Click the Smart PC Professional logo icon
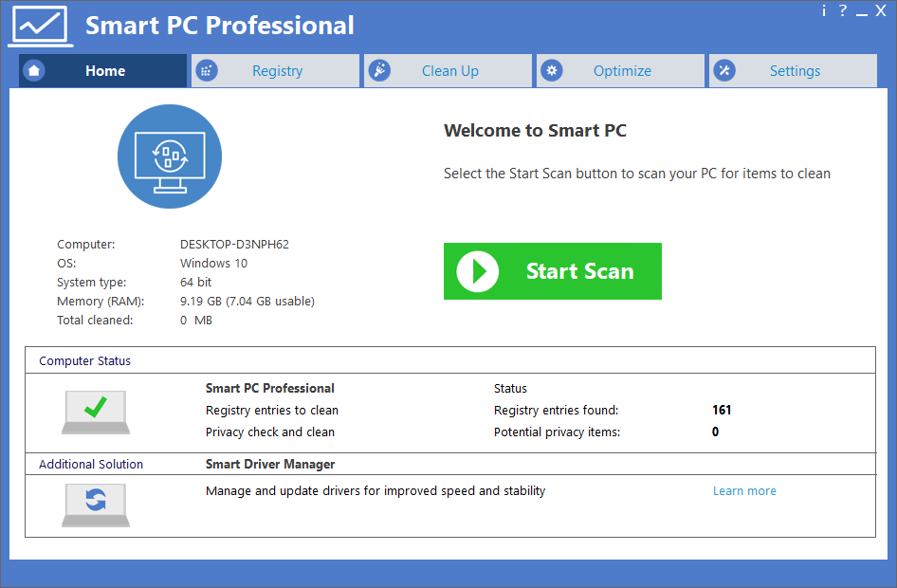Viewport: 897px width, 588px height. click(41, 27)
